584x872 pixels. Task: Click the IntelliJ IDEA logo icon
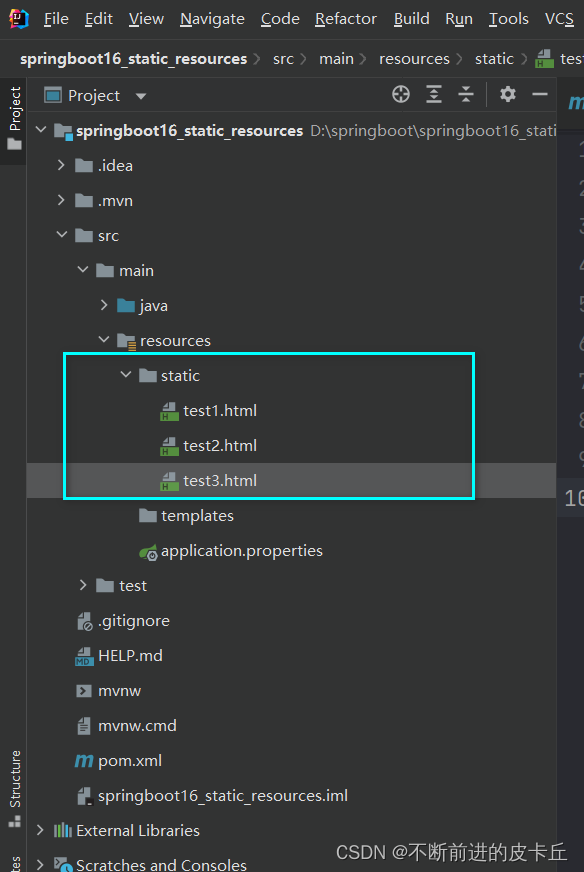pyautogui.click(x=18, y=19)
